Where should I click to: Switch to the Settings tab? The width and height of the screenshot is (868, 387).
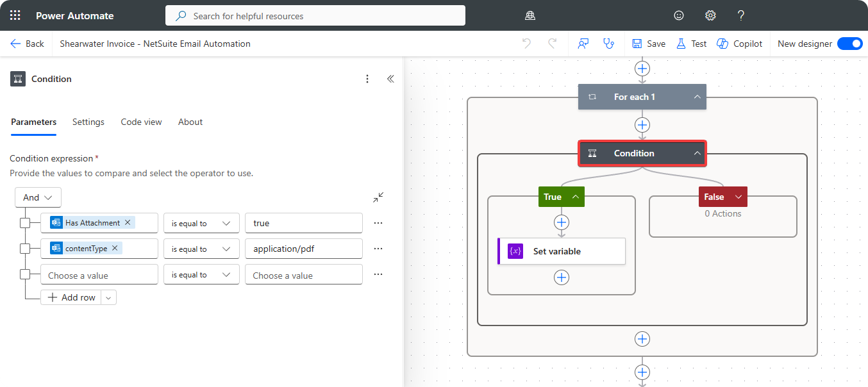(88, 122)
